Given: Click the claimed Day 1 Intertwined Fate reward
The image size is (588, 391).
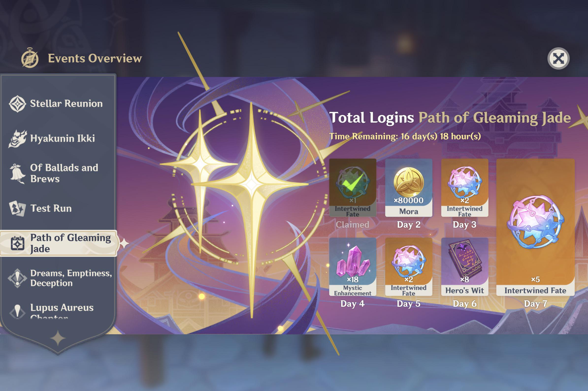Looking at the screenshot, I should 353,188.
